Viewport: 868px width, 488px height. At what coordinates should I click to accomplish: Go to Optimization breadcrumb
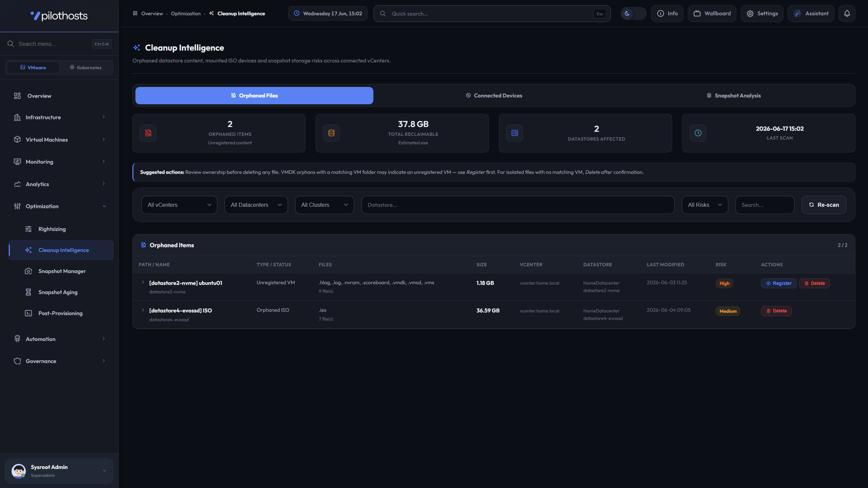[x=186, y=14]
